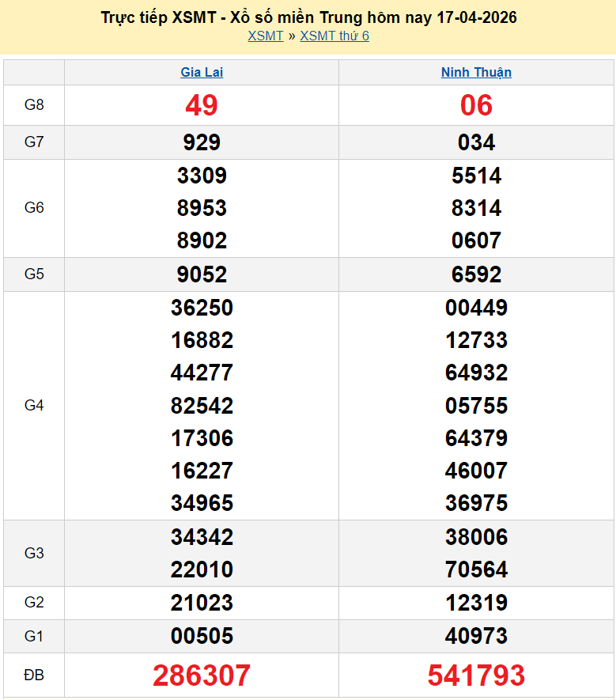The image size is (616, 700).
Task: Open the XSMT breadcrumb link
Action: pos(265,36)
